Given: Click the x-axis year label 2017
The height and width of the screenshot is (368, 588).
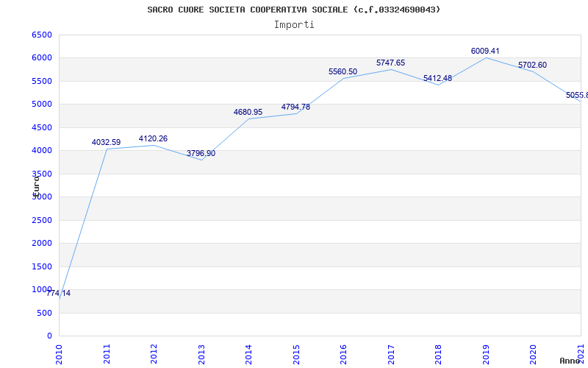Looking at the screenshot, I should [x=391, y=355].
